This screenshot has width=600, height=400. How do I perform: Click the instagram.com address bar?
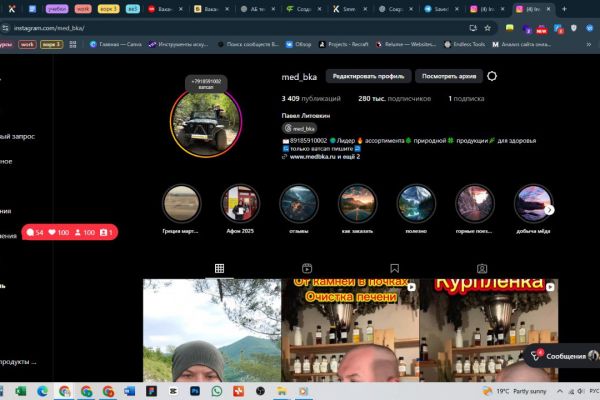coord(237,28)
